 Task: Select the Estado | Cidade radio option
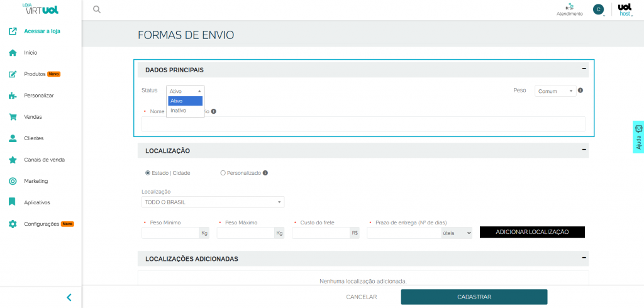pos(148,173)
